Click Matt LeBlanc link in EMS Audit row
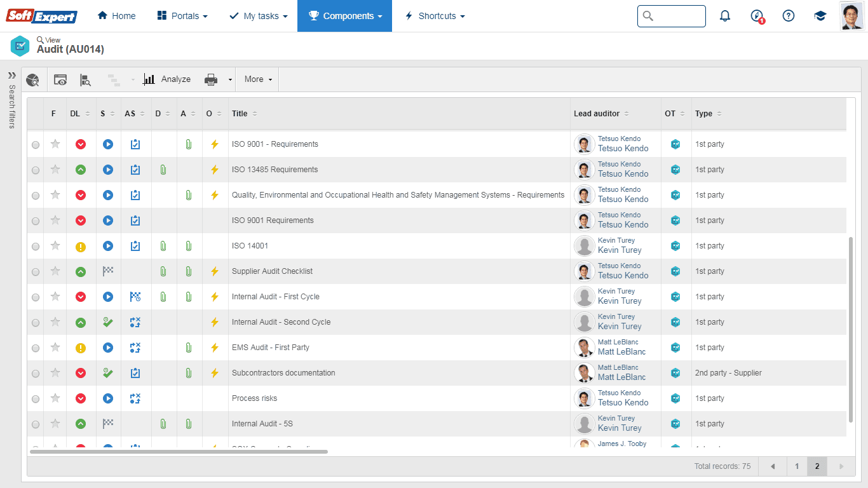This screenshot has width=868, height=488. pyautogui.click(x=621, y=351)
